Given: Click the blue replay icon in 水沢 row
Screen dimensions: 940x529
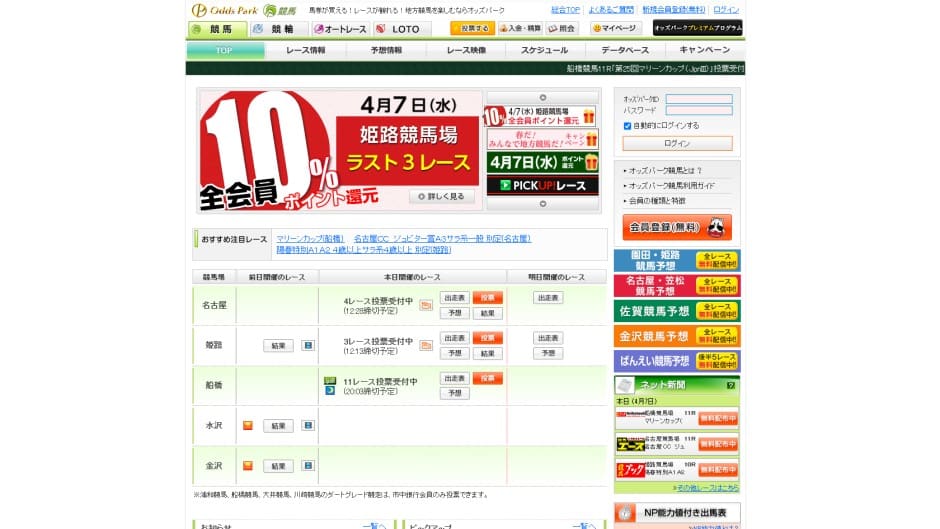Looking at the screenshot, I should tap(308, 426).
